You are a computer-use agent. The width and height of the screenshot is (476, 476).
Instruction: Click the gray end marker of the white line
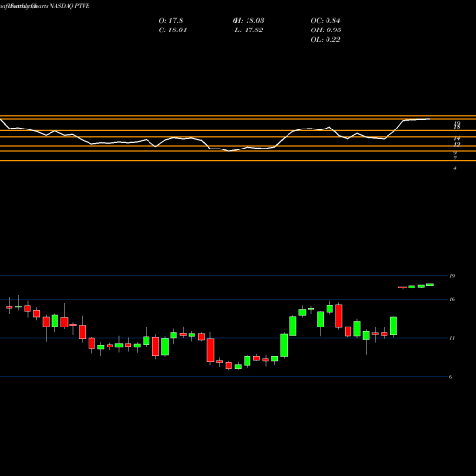[427, 119]
